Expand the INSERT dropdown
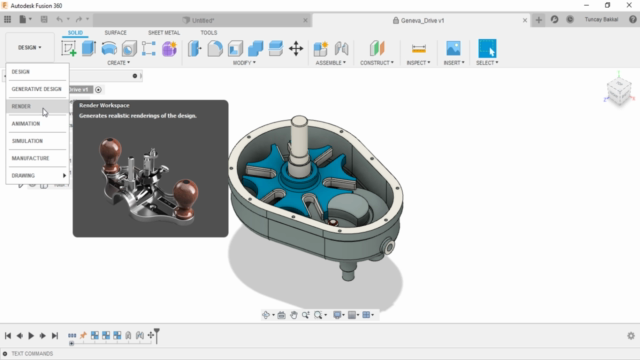The height and width of the screenshot is (360, 640). click(454, 62)
